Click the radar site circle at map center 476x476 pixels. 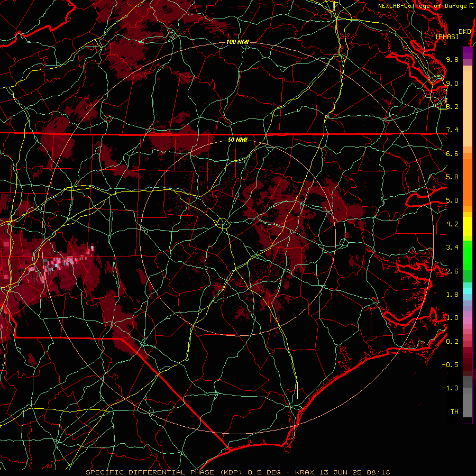coord(223,223)
